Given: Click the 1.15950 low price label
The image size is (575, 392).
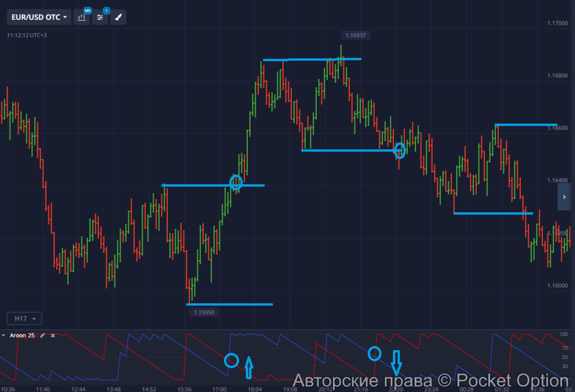Looking at the screenshot, I should 204,312.
